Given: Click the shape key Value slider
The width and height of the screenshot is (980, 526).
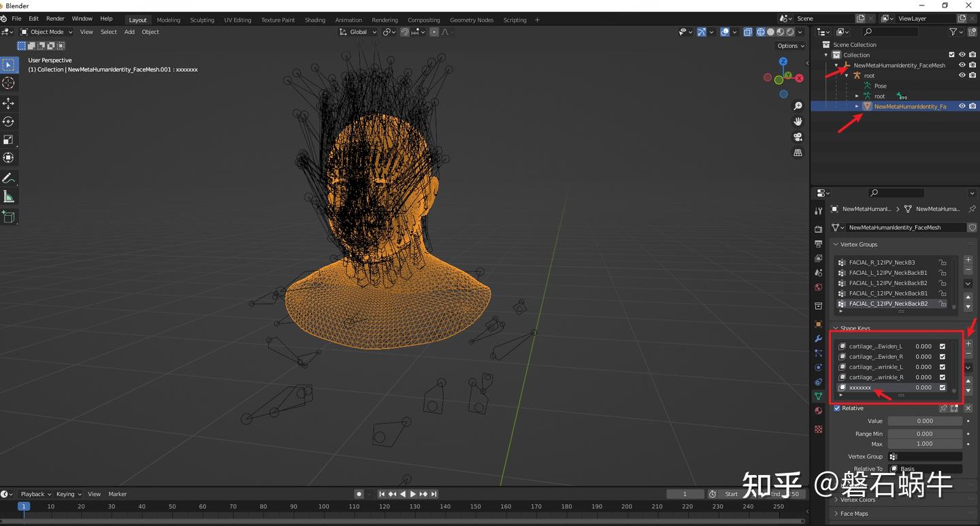Looking at the screenshot, I should tap(924, 421).
